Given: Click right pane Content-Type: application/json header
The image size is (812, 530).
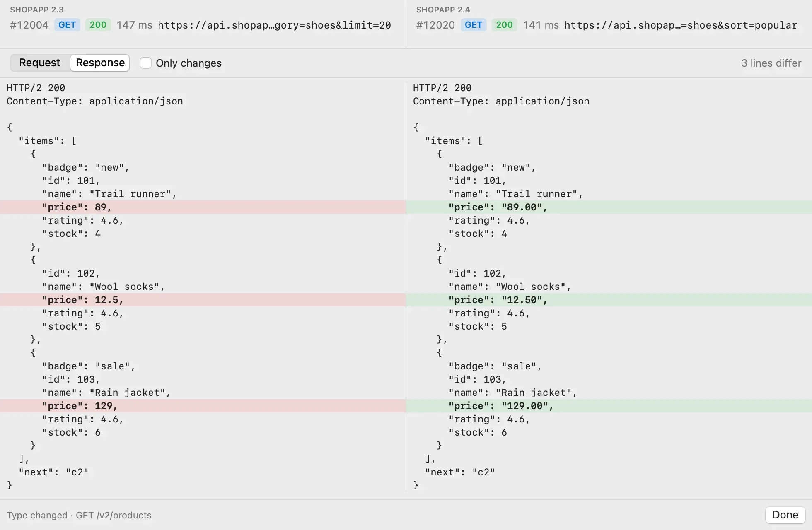Looking at the screenshot, I should pos(501,101).
